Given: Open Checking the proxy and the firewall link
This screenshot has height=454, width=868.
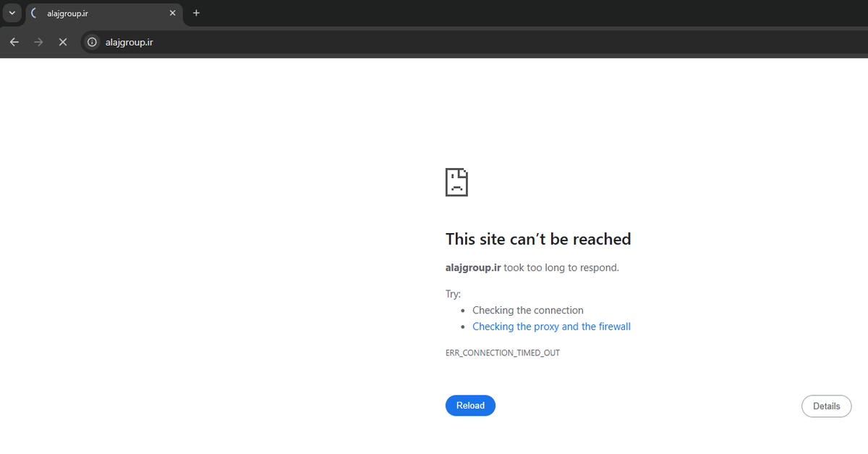Looking at the screenshot, I should pos(551,327).
